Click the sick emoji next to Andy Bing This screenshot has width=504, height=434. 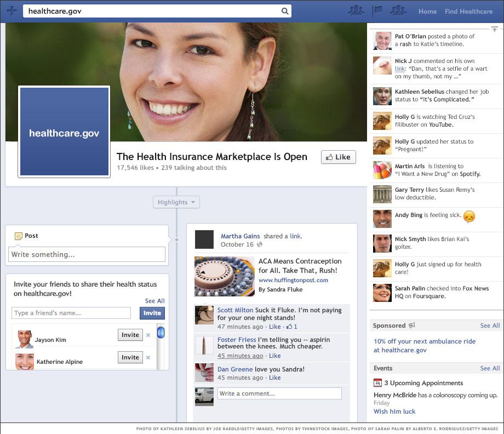[469, 216]
